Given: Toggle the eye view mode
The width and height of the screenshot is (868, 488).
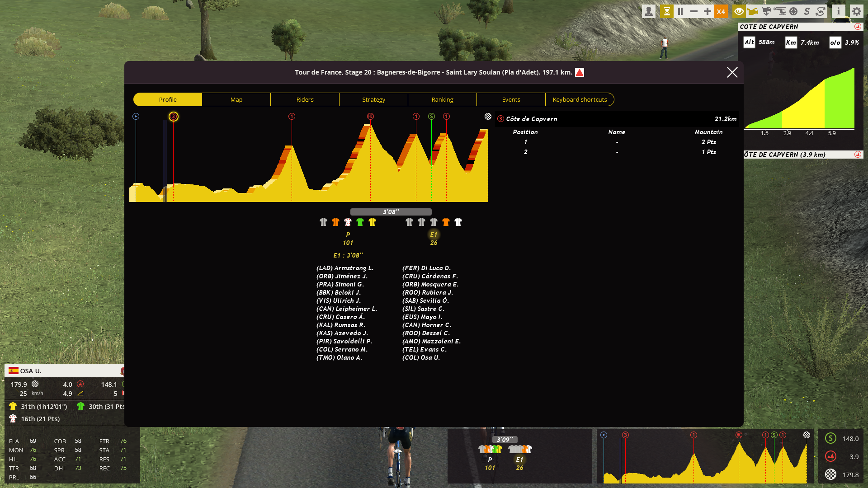Looking at the screenshot, I should click(739, 11).
